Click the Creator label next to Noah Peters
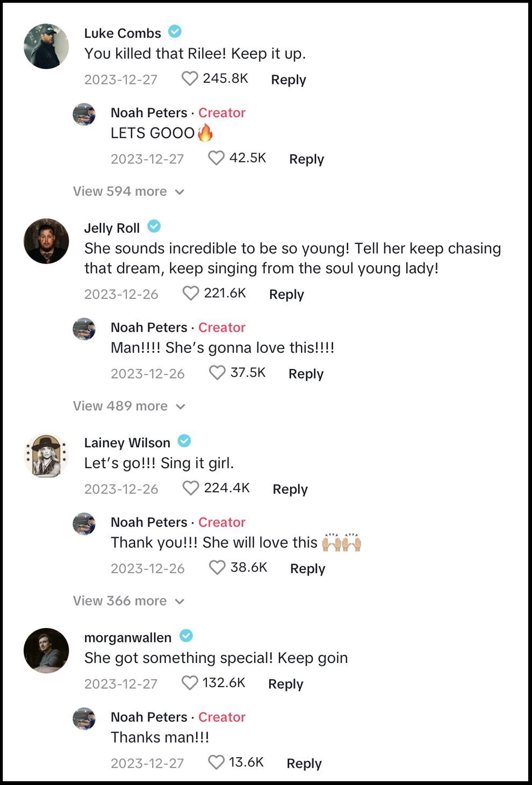 click(x=222, y=113)
